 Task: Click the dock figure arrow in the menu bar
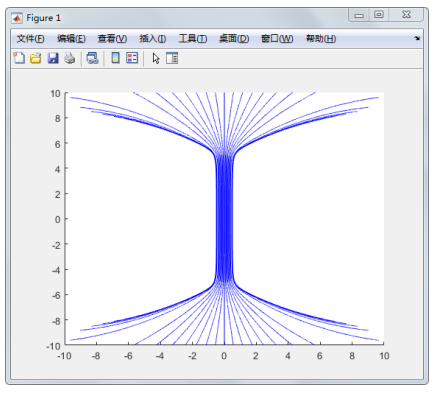pyautogui.click(x=417, y=38)
